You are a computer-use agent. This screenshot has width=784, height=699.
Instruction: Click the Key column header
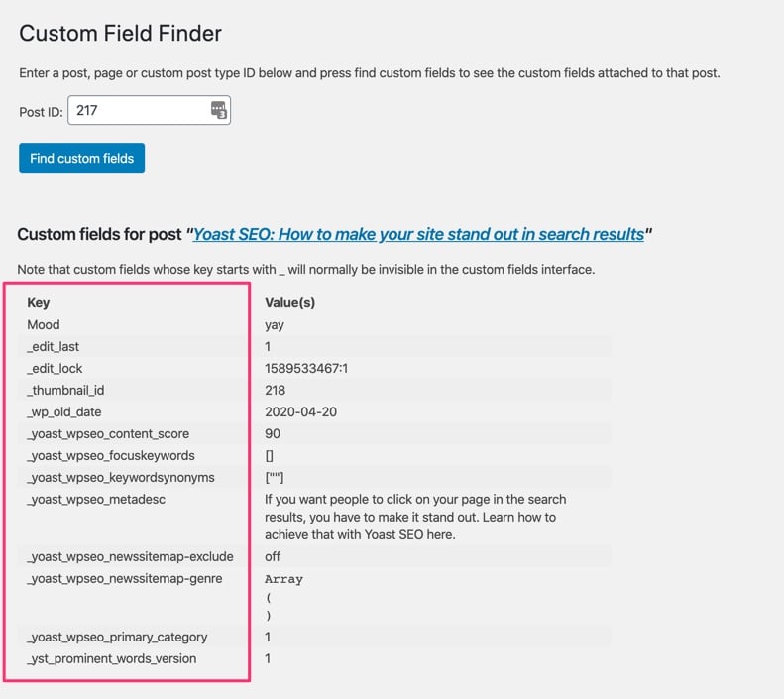click(x=38, y=302)
